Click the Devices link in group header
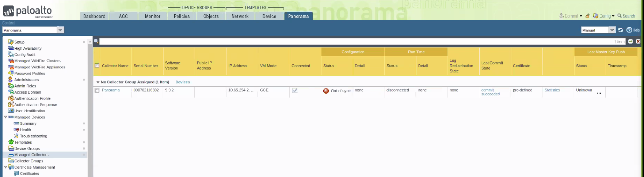 (x=183, y=82)
